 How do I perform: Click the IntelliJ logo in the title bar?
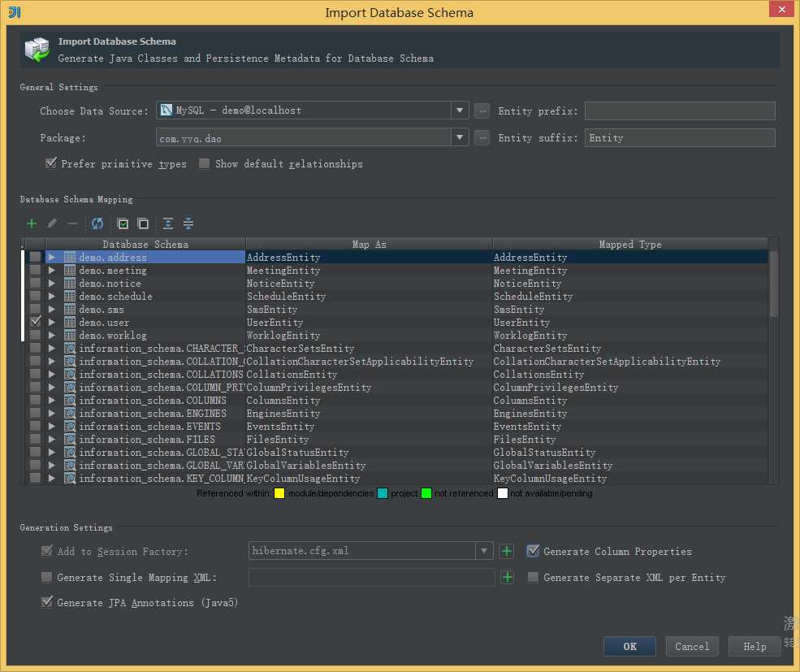[15, 12]
